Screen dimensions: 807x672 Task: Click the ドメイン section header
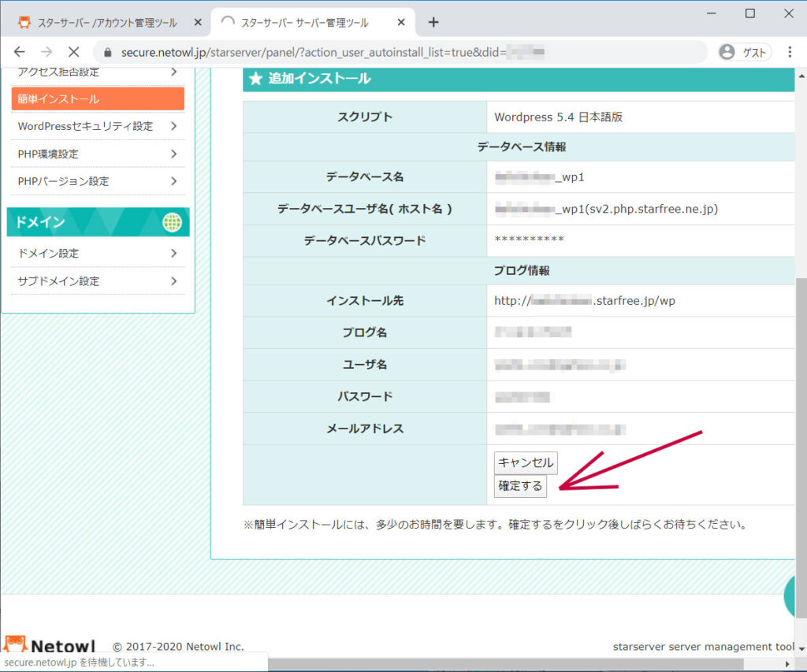pyautogui.click(x=98, y=222)
